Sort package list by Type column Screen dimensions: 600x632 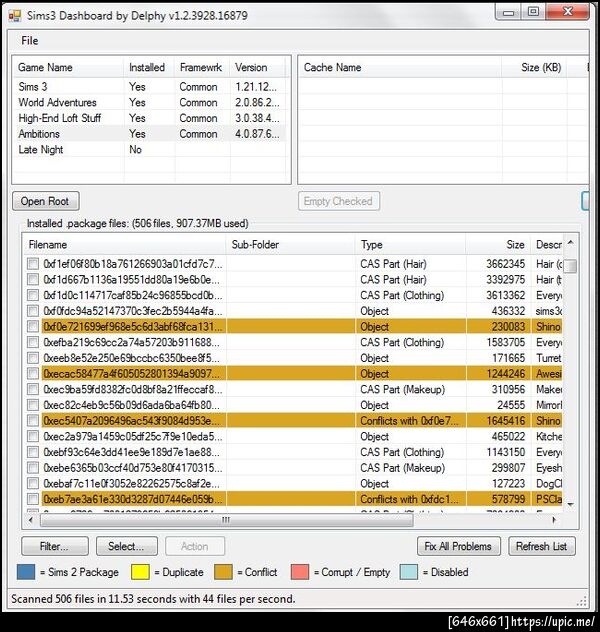pos(410,245)
